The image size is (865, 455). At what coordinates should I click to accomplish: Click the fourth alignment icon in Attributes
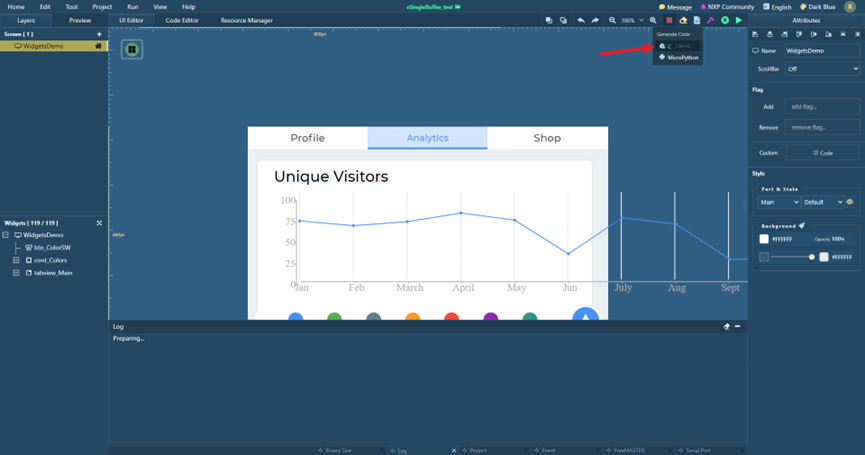(x=799, y=34)
